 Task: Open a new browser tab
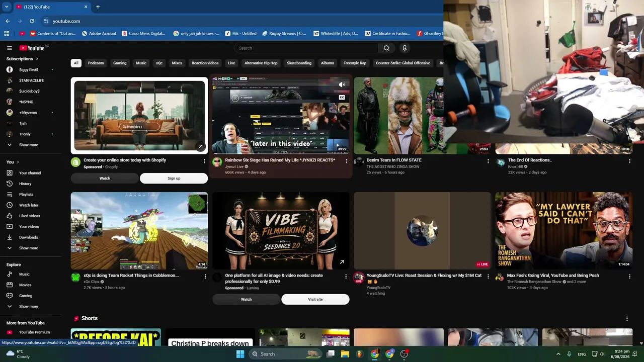(98, 7)
